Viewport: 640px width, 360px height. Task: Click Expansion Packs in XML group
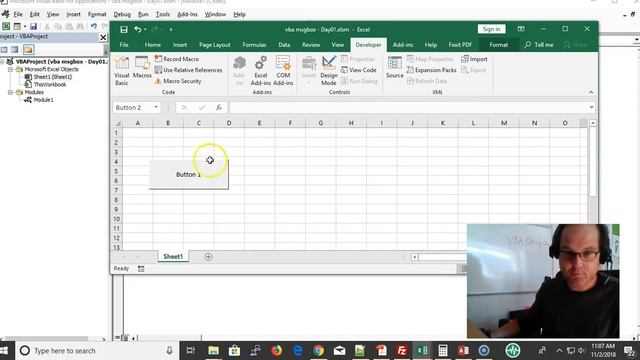point(431,70)
